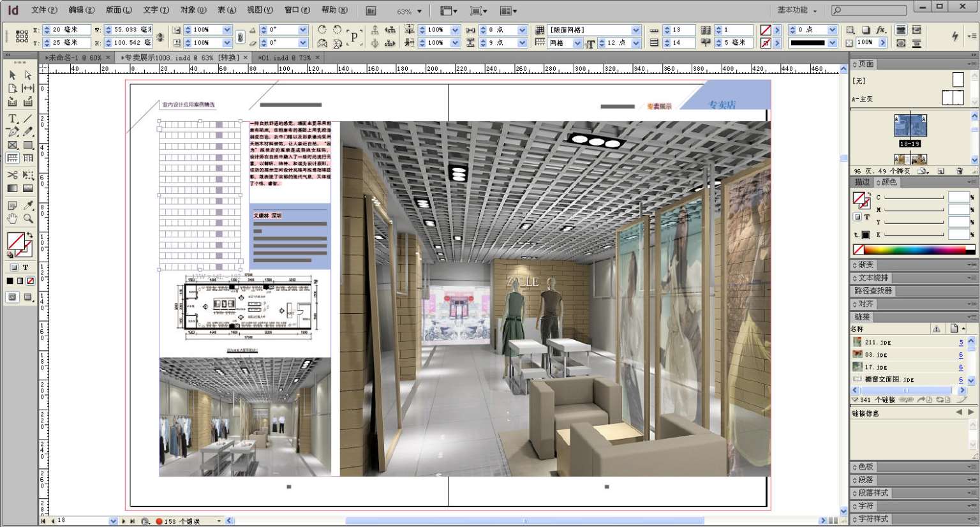Toggle constrain proportions for scaling chain icon
Viewport: 980px width, 527px height.
240,36
